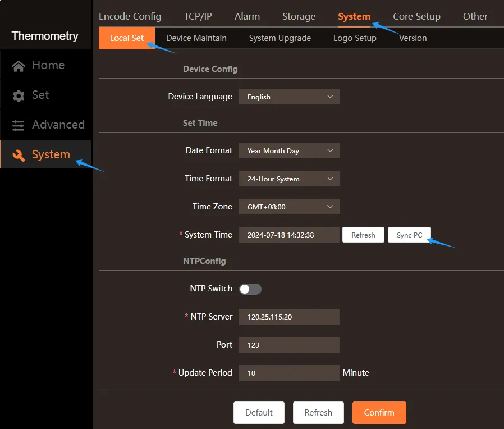The height and width of the screenshot is (429, 504).
Task: Open the System Upgrade sub-tab
Action: click(280, 38)
